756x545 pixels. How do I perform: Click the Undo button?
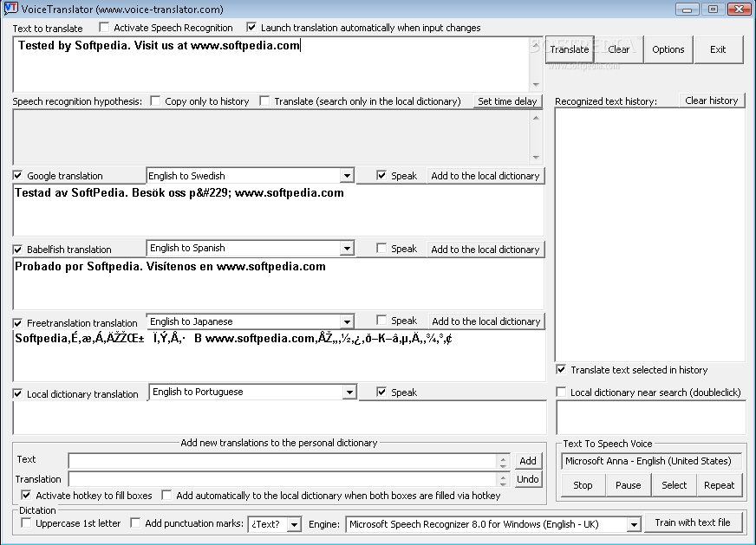click(x=528, y=479)
